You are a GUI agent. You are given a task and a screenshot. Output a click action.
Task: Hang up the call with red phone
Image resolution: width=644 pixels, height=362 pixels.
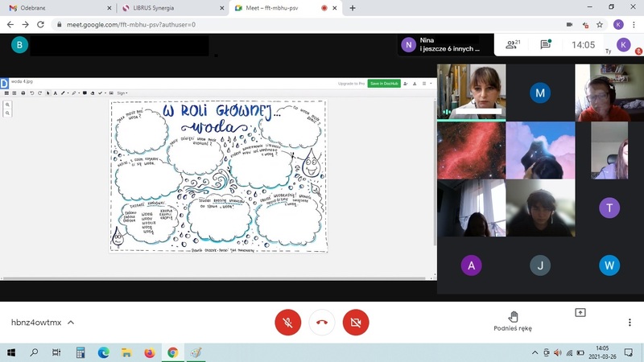(x=321, y=323)
